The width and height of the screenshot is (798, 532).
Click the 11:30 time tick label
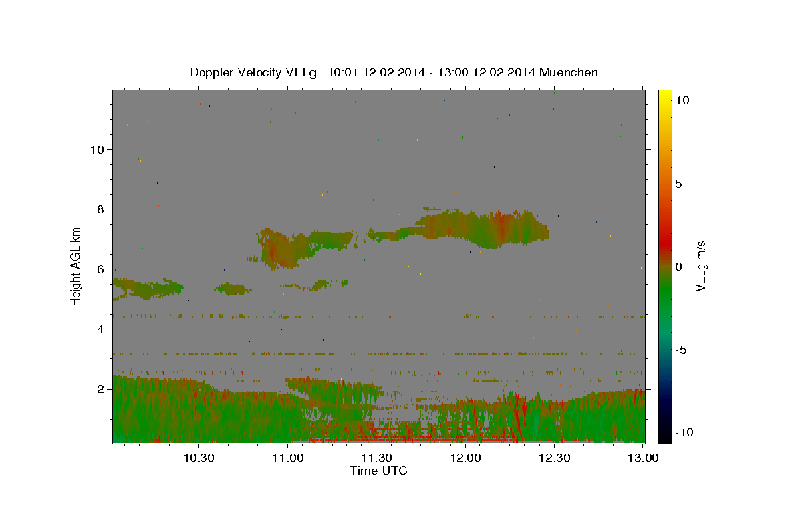377,458
